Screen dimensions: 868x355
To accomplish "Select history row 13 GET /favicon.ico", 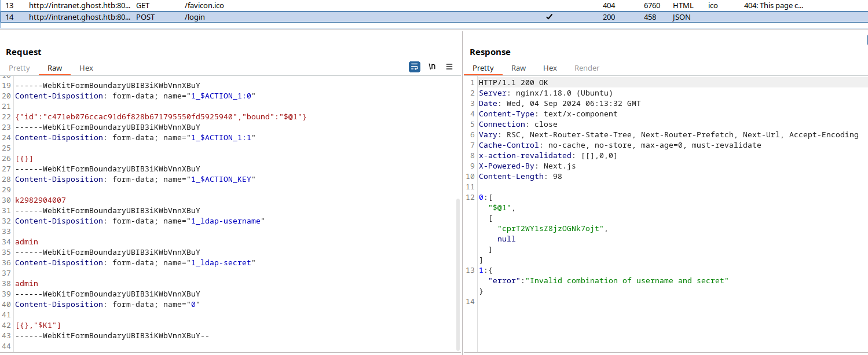I will click(434, 5).
